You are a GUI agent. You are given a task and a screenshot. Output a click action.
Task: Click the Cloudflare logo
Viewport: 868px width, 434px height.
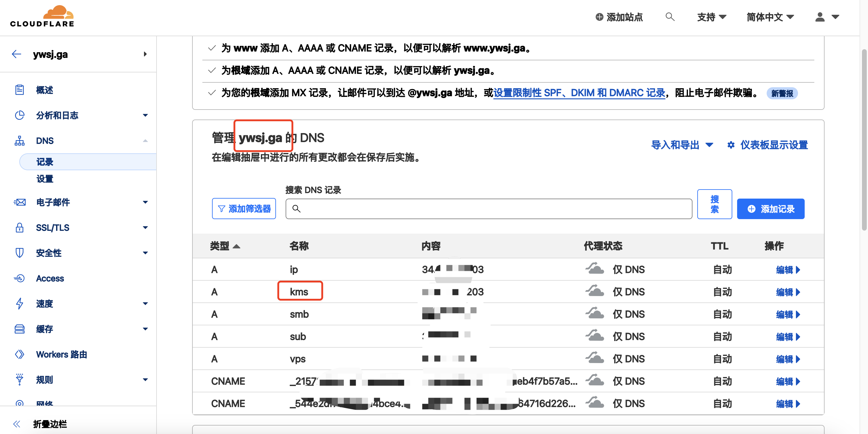[42, 16]
